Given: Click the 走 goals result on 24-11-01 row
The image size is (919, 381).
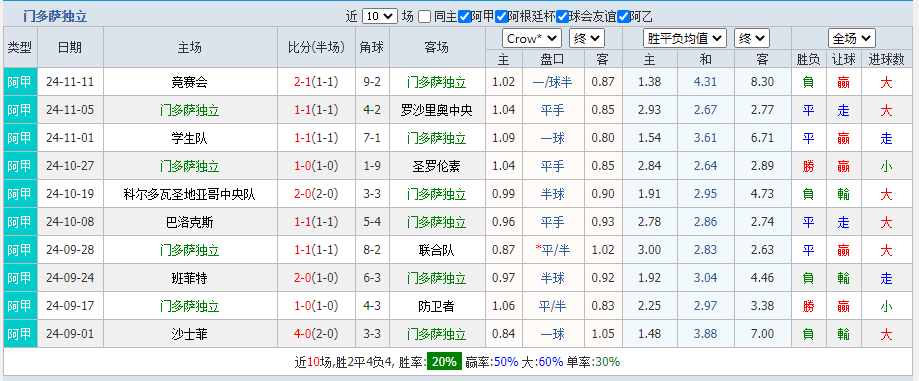Looking at the screenshot, I should [886, 138].
